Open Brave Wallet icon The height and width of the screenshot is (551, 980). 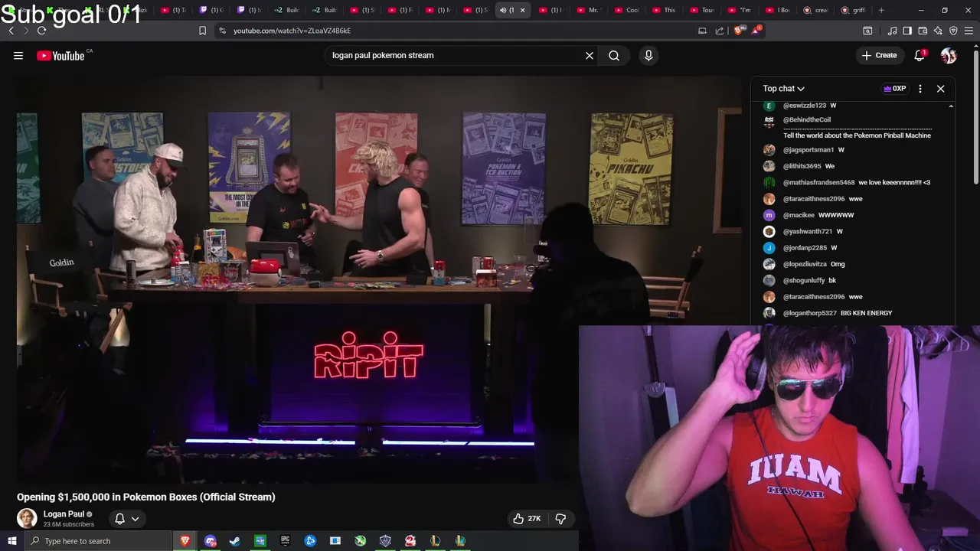click(923, 31)
